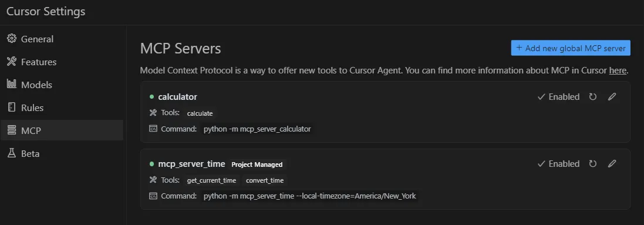Click the Project Managed badge
Screen dimensions: 644x225
pos(257,164)
